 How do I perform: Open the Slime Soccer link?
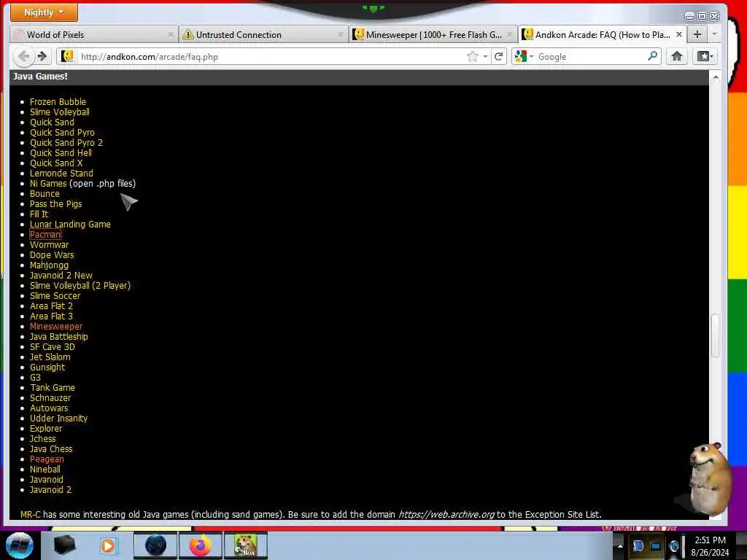click(x=55, y=296)
